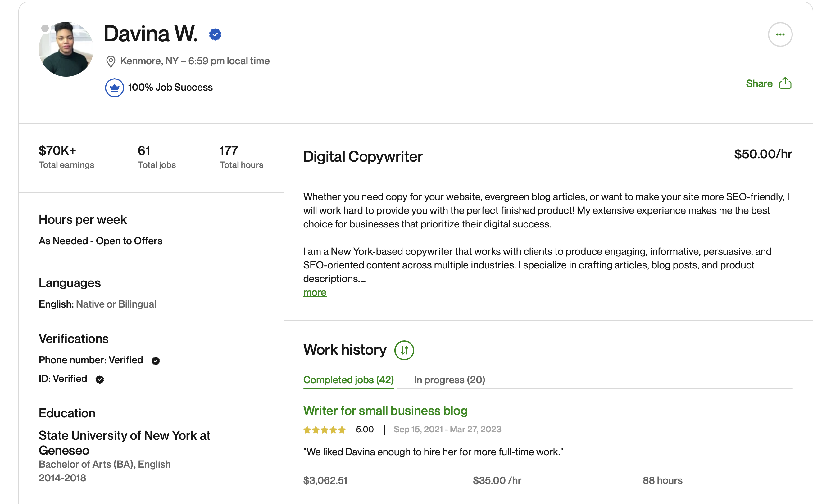
Task: Click the Share upload arrow icon
Action: coord(785,83)
